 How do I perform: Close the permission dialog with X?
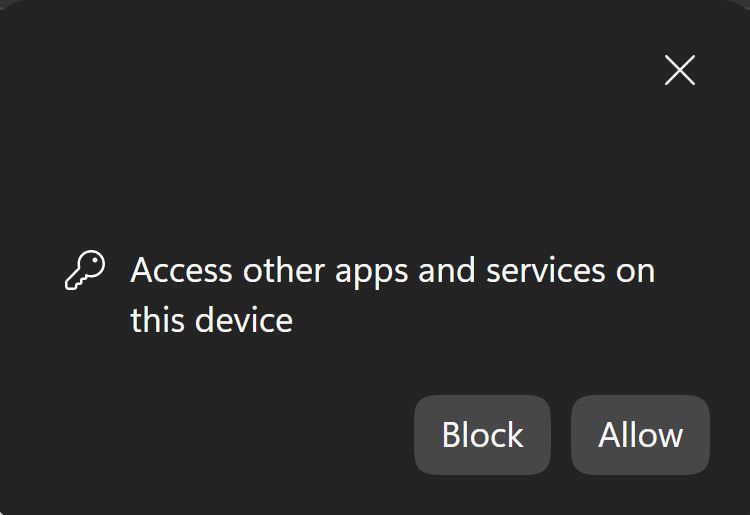[680, 70]
